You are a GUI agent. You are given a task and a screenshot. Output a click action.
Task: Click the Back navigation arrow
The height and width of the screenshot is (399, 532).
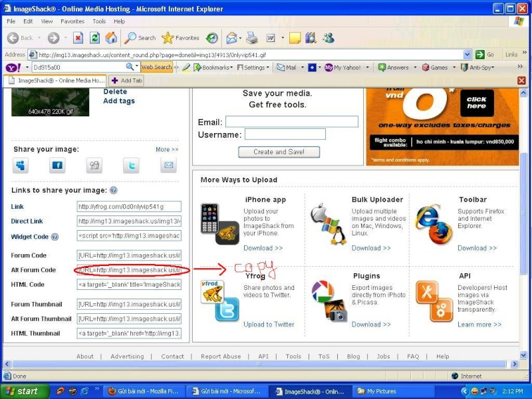point(13,38)
